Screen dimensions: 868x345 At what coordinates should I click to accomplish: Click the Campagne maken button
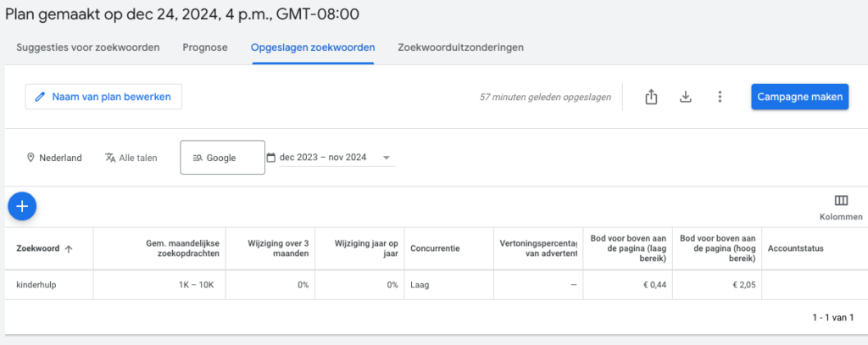coord(799,97)
